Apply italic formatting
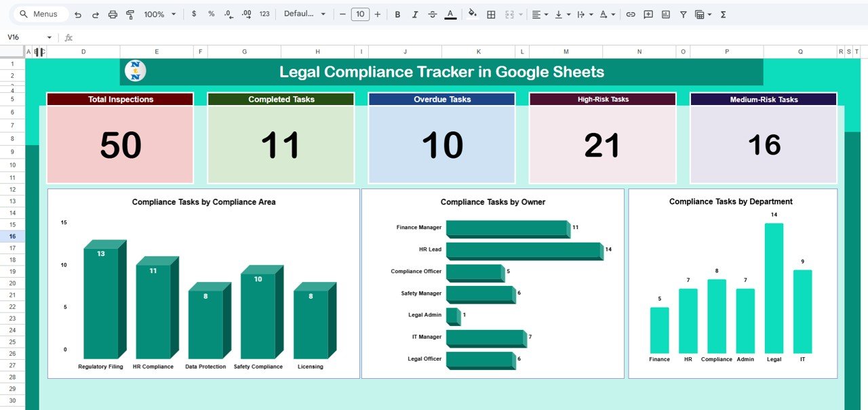 [x=415, y=14]
